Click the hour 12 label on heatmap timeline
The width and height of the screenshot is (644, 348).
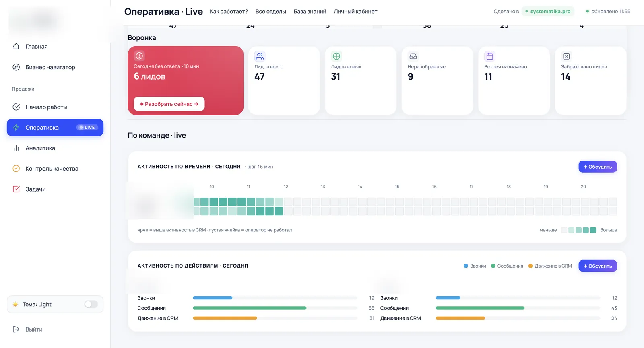click(x=286, y=187)
